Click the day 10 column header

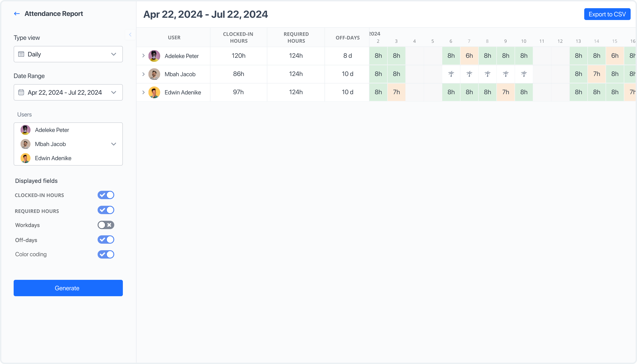pyautogui.click(x=524, y=41)
